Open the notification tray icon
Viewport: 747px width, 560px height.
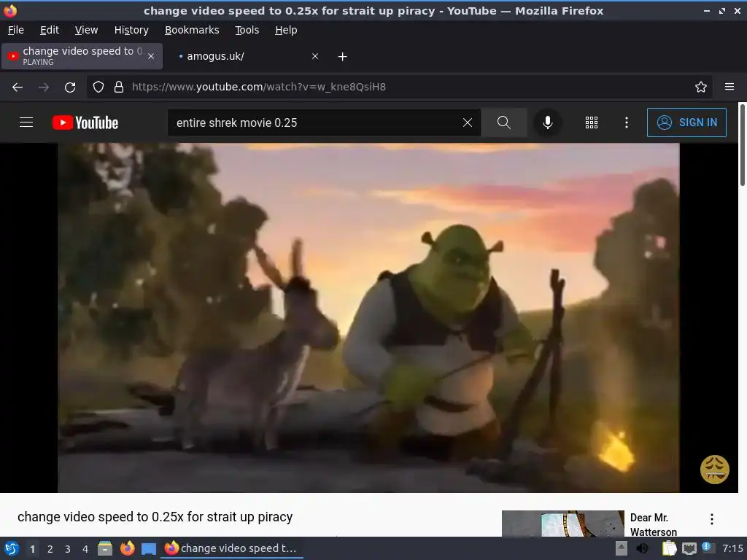[x=708, y=548]
